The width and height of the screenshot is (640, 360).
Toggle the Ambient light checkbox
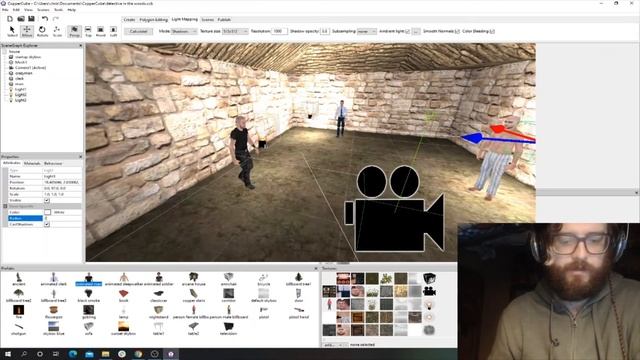click(407, 31)
